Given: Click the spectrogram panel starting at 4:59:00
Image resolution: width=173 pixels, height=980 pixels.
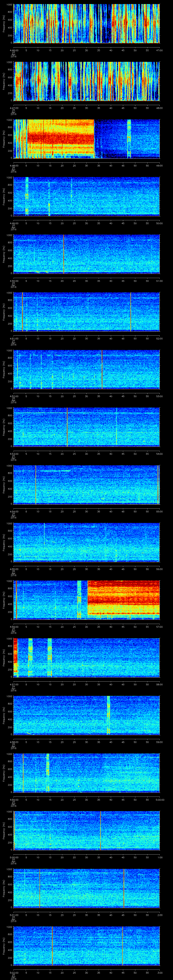Looking at the screenshot, I should coord(87,773).
